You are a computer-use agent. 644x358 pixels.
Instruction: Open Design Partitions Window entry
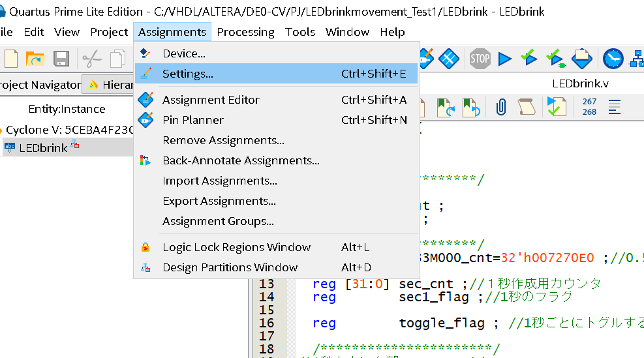pos(276,267)
